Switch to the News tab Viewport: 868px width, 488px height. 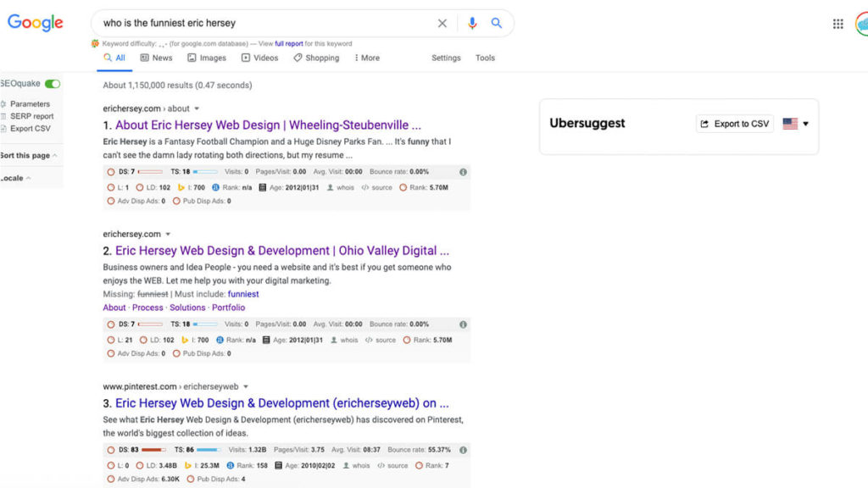coord(156,58)
